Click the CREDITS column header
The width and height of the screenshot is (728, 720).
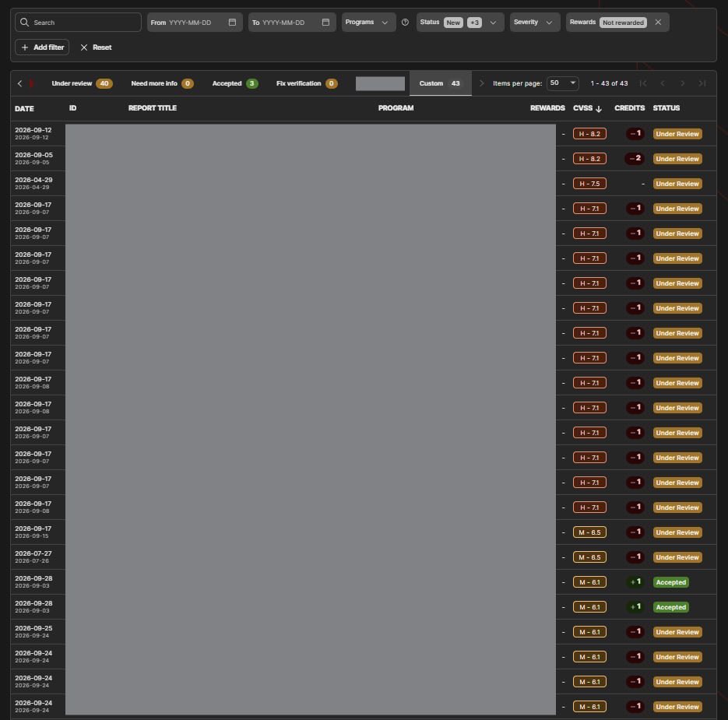[x=630, y=108]
